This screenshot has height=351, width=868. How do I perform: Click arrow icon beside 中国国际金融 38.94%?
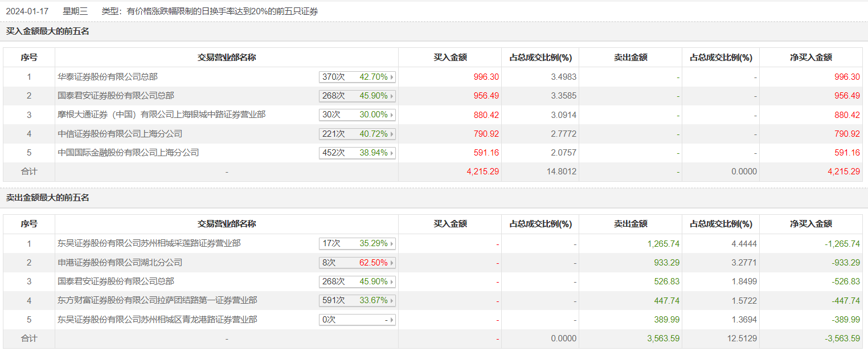pos(392,153)
